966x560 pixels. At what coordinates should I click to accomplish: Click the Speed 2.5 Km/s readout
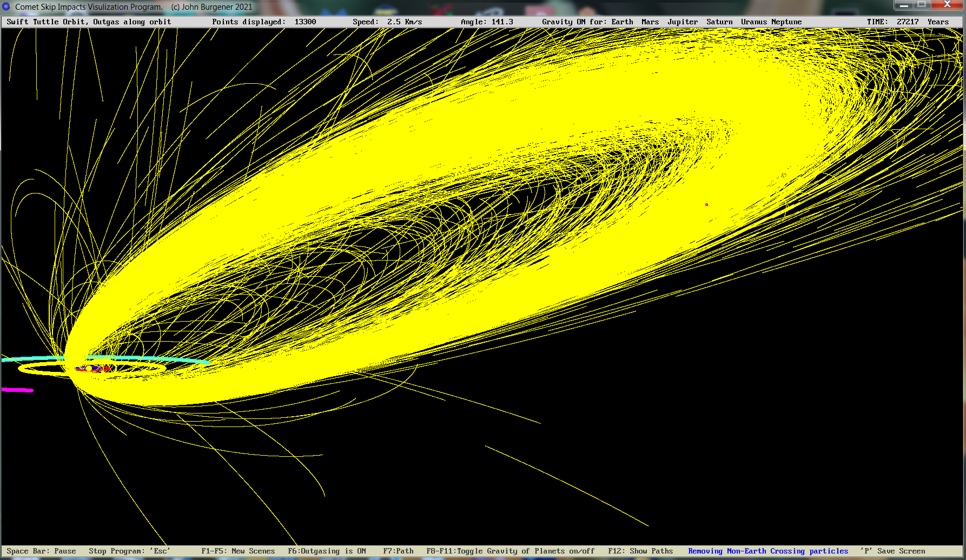click(387, 22)
